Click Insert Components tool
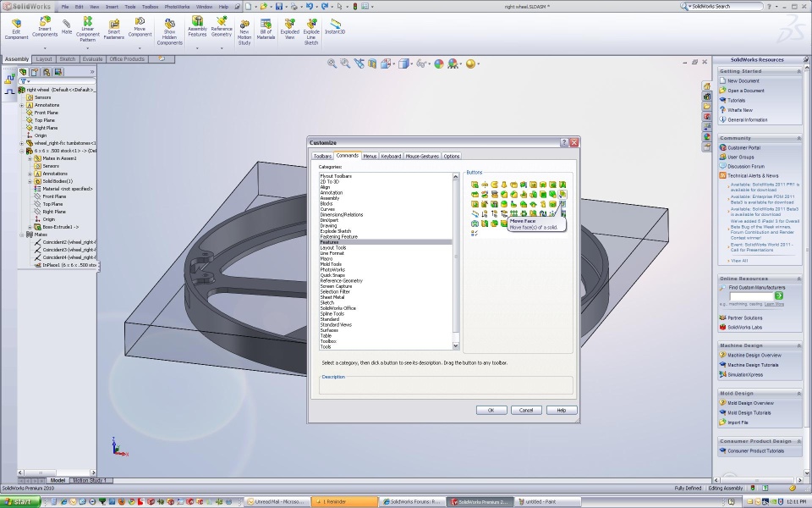Image resolution: width=812 pixels, height=508 pixels. (45, 27)
